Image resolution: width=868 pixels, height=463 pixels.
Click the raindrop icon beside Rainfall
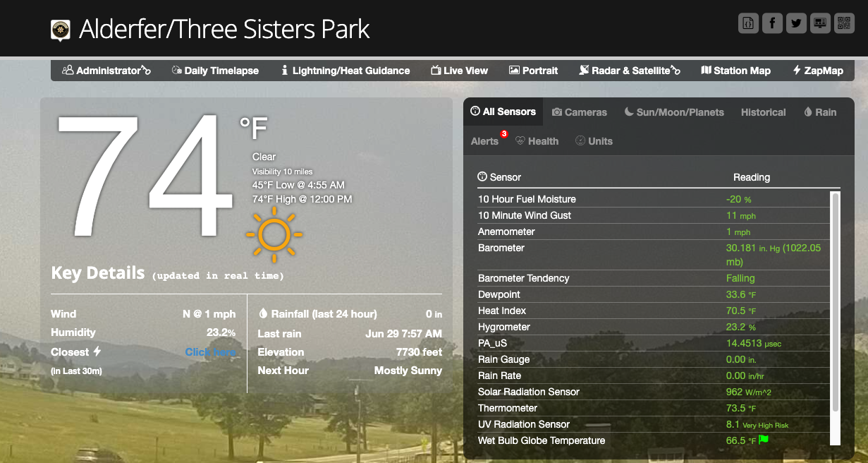coord(263,313)
